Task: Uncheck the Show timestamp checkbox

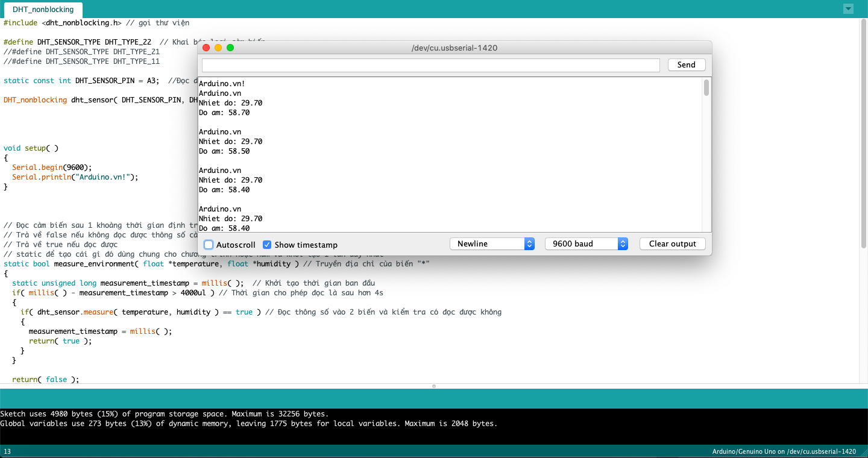Action: pos(267,245)
